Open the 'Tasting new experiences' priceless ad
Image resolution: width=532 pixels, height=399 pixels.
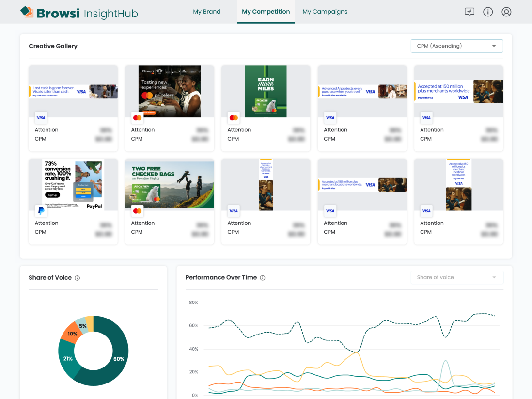pos(170,92)
